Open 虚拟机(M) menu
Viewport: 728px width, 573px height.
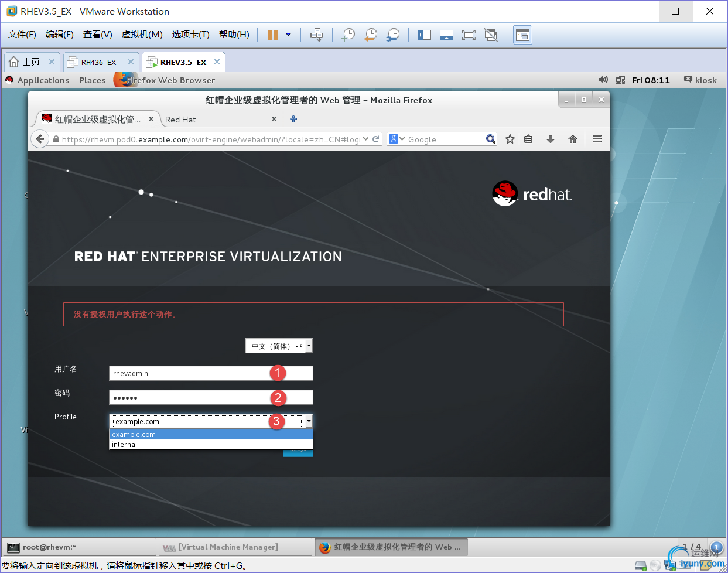point(142,35)
